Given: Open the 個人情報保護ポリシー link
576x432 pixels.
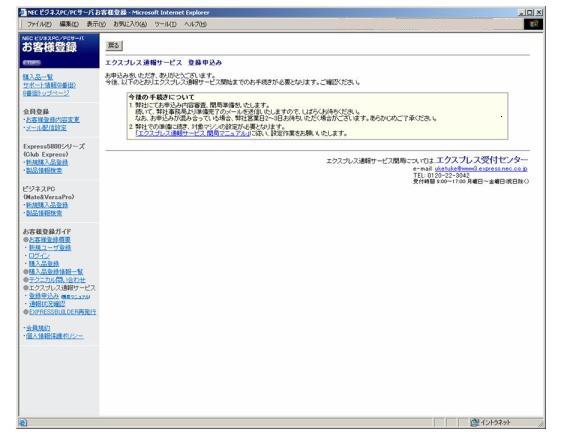Looking at the screenshot, I should click(55, 336).
